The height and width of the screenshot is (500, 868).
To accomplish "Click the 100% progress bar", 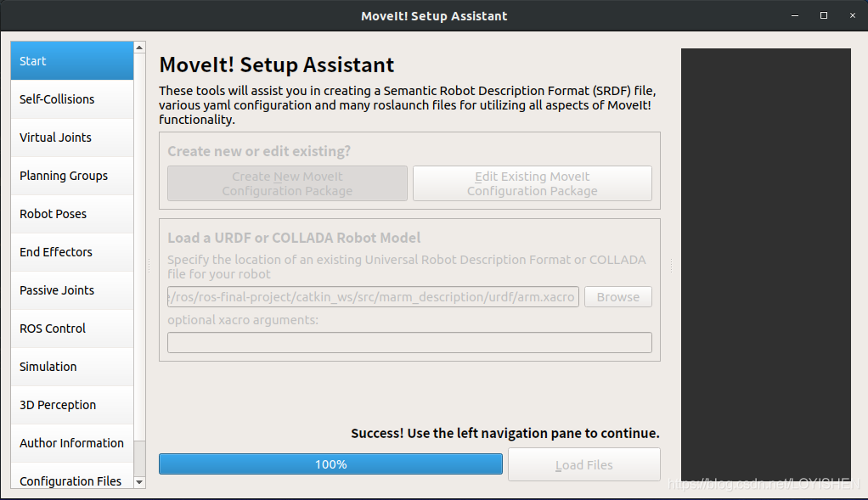I will pyautogui.click(x=330, y=464).
